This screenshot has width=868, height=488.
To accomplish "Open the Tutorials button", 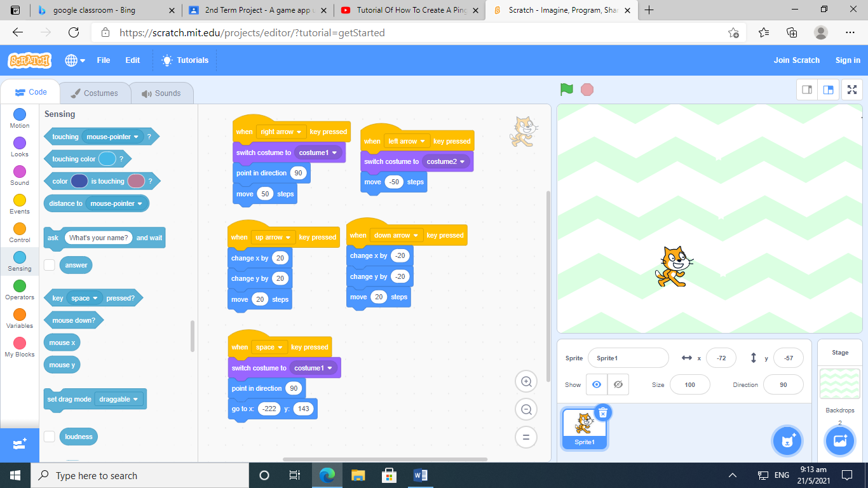I will (185, 60).
